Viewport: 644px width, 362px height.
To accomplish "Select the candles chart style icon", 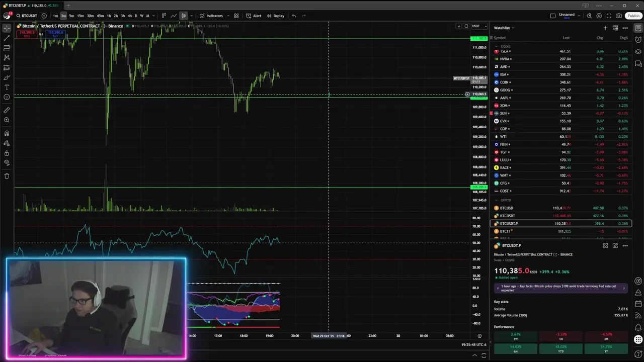I will coord(184,16).
